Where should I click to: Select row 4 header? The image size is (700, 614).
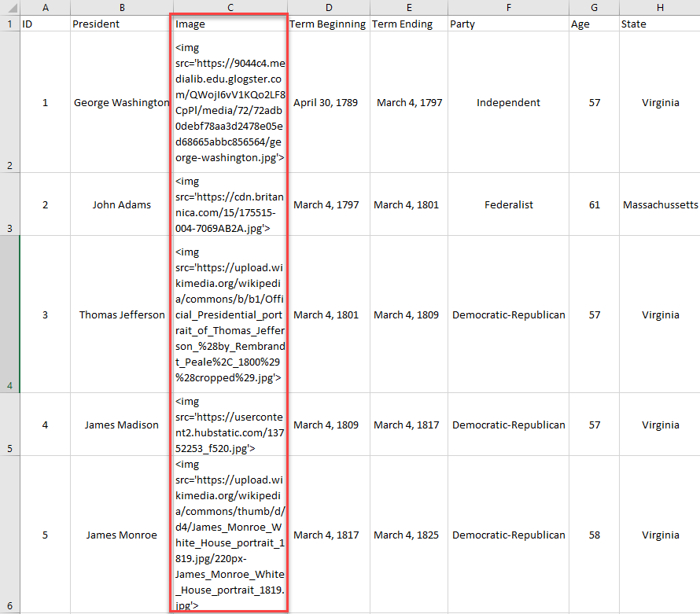point(9,314)
